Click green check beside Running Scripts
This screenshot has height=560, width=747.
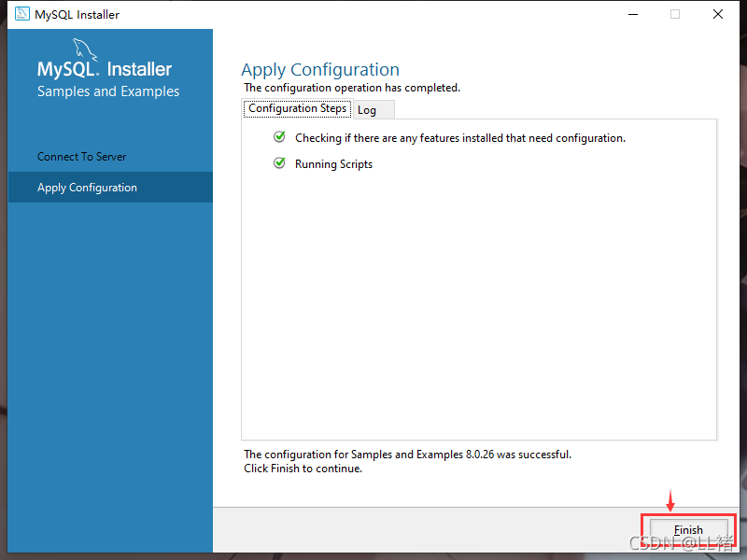[279, 163]
